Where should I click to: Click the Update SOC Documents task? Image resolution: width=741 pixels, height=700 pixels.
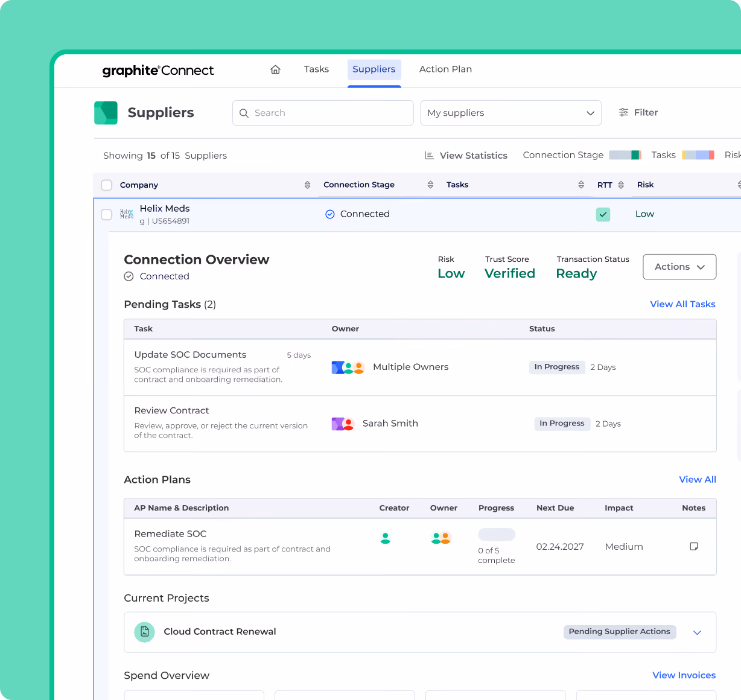(190, 355)
